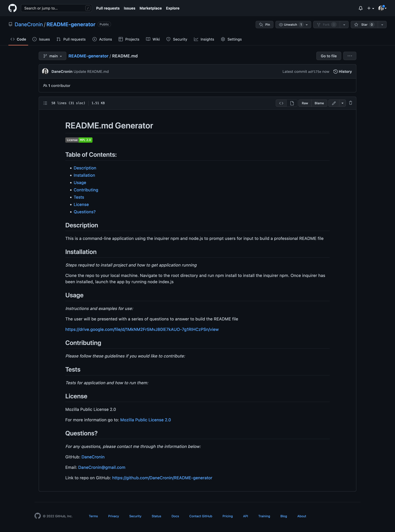Viewport: 395px width, 532px height.
Task: Open more file options kebab menu
Action: click(350, 56)
